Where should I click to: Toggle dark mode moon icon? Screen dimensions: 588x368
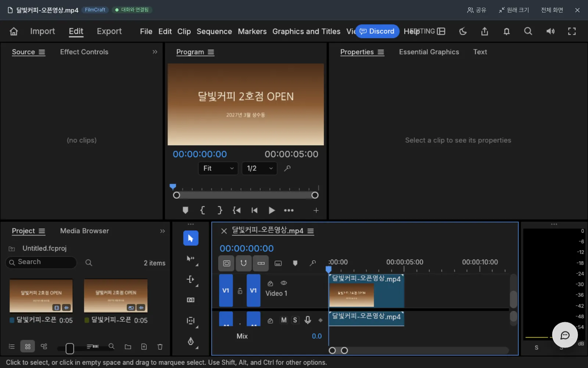[463, 31]
